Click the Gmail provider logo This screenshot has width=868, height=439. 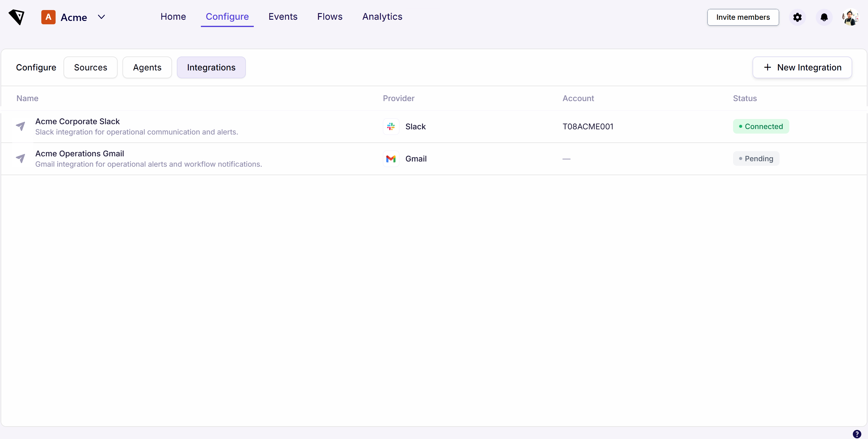point(391,158)
